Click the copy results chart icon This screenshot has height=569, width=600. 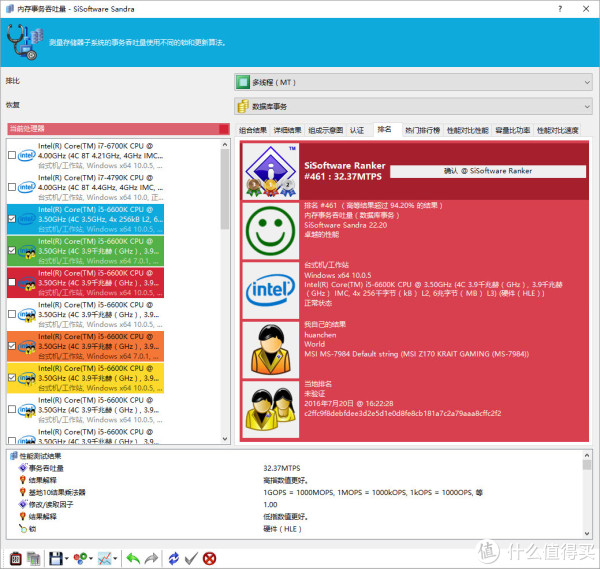tap(34, 559)
